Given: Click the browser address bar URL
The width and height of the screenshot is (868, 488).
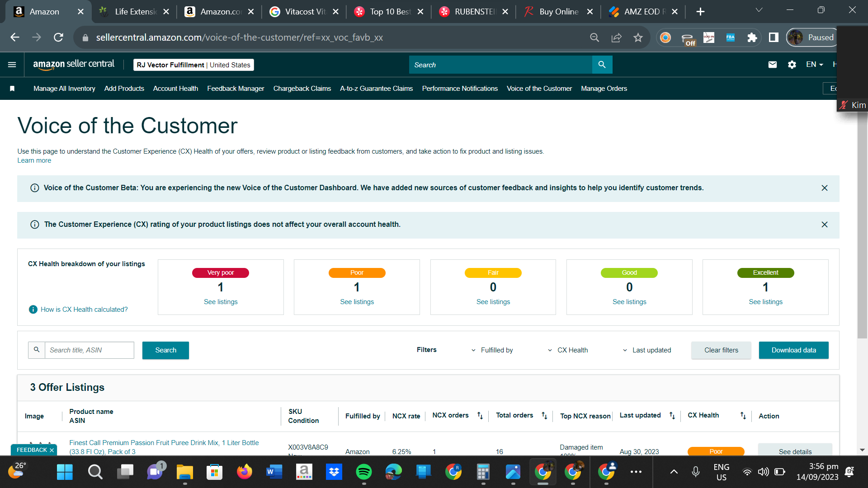Looking at the screenshot, I should pyautogui.click(x=240, y=38).
